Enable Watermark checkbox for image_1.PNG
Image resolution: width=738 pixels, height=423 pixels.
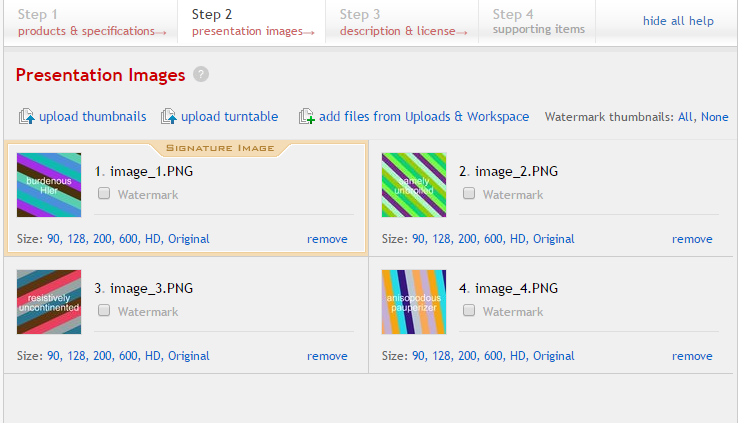coord(105,194)
